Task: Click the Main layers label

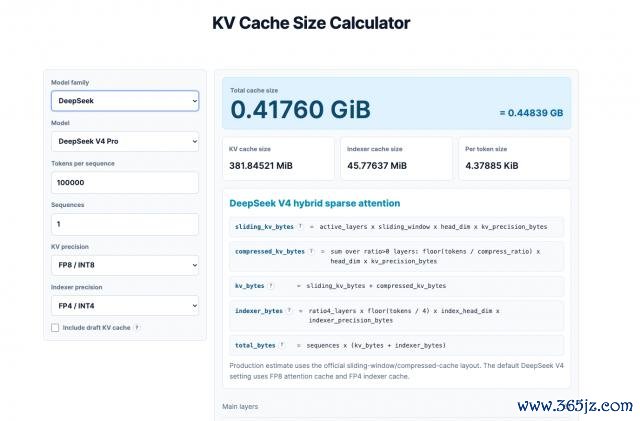Action: [x=240, y=406]
